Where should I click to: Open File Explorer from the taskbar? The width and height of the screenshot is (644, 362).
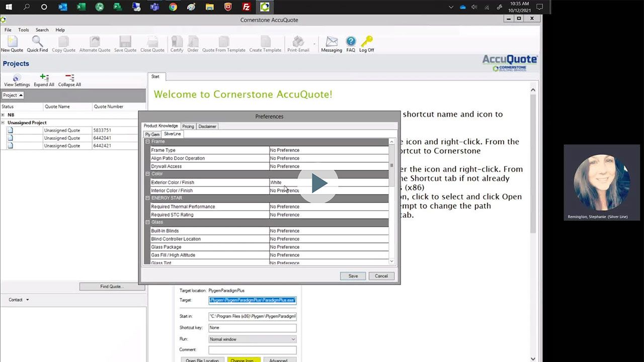click(x=210, y=7)
